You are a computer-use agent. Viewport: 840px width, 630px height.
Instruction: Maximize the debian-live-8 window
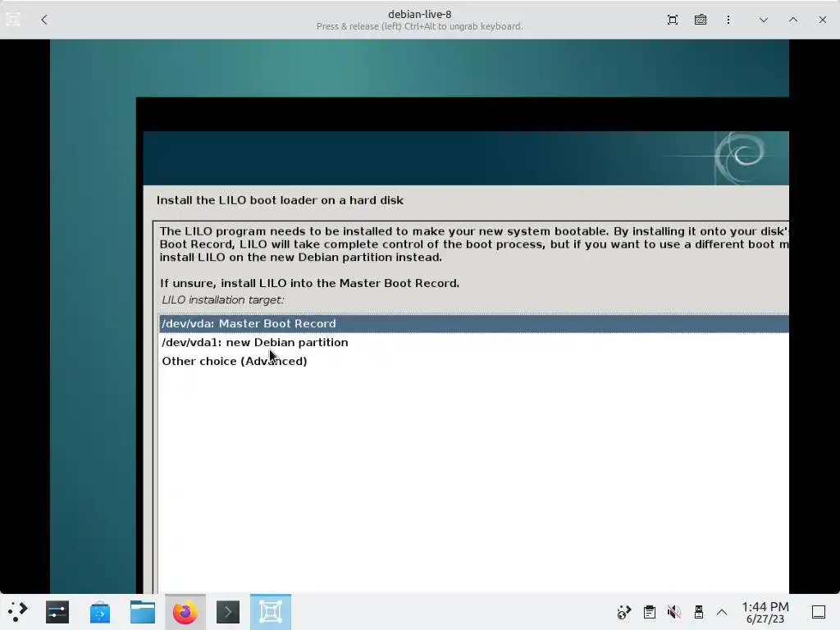793,20
